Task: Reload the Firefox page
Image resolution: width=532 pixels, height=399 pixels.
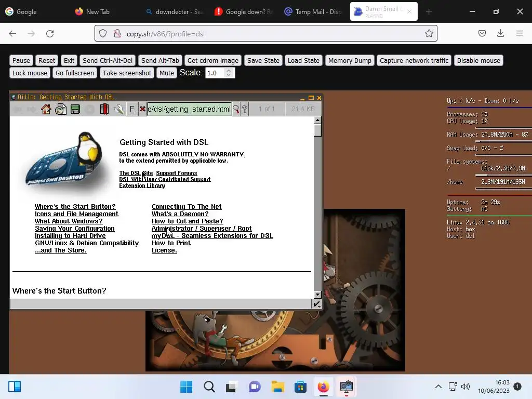Action: [x=50, y=34]
